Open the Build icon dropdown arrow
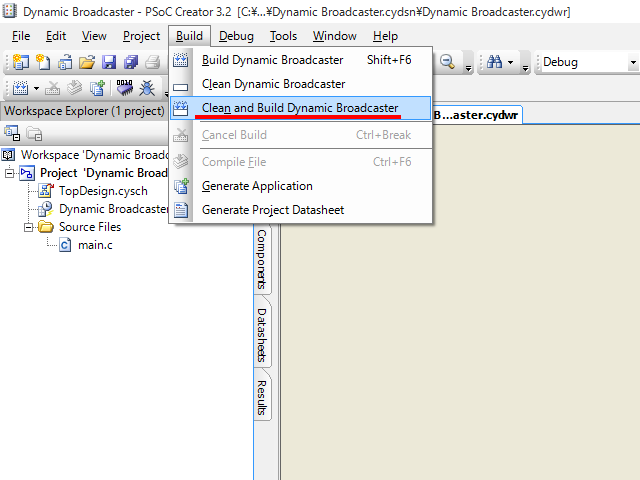This screenshot has height=480, width=640. click(36, 88)
